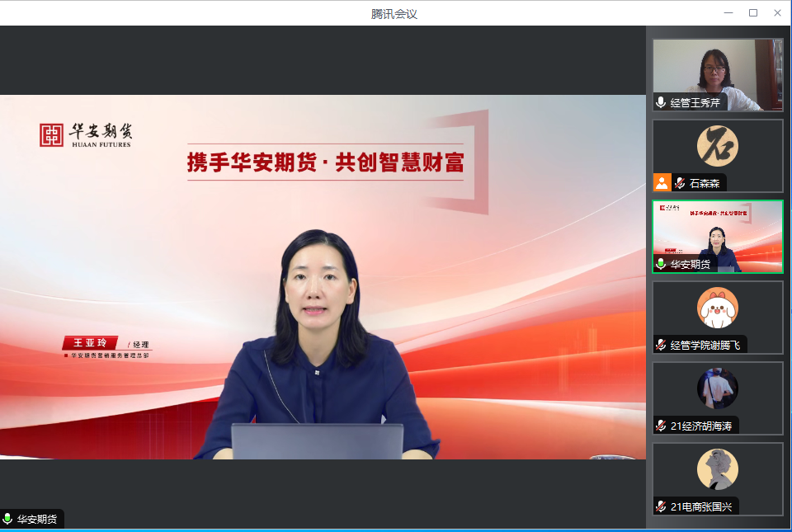Click 经管王秀芹's microphone icon in her tile
This screenshot has height=532, width=792.
pos(659,102)
